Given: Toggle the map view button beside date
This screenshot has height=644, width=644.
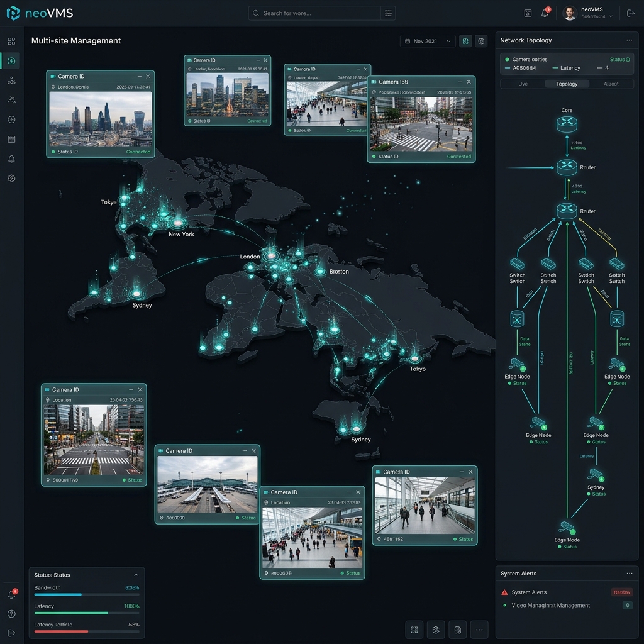Looking at the screenshot, I should [465, 41].
